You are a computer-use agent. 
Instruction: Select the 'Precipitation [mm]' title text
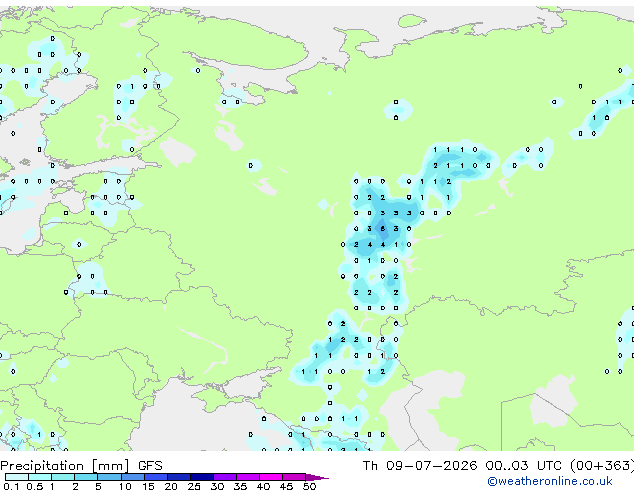pos(65,466)
